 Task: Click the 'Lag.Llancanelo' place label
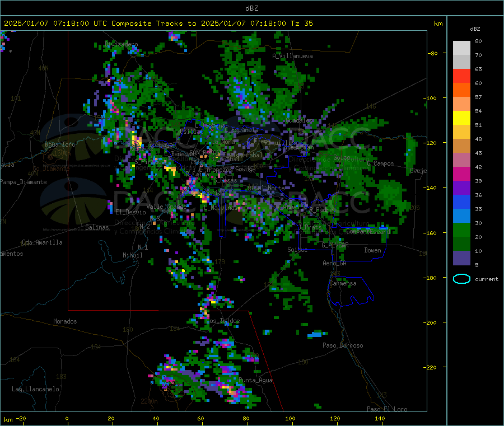pos(35,389)
